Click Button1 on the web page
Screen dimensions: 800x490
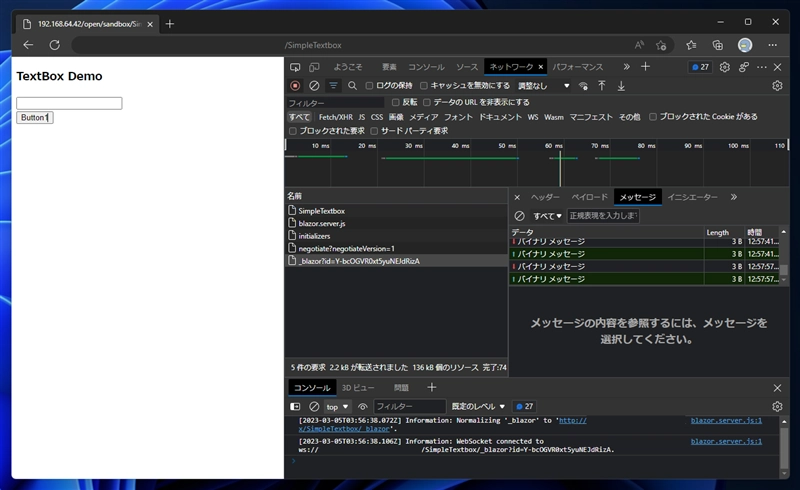click(35, 117)
